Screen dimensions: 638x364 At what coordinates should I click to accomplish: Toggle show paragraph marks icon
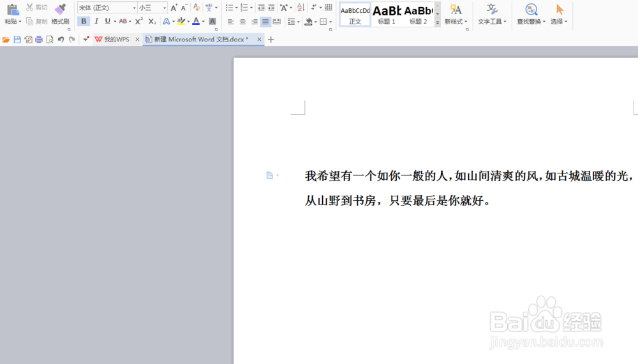[x=314, y=7]
